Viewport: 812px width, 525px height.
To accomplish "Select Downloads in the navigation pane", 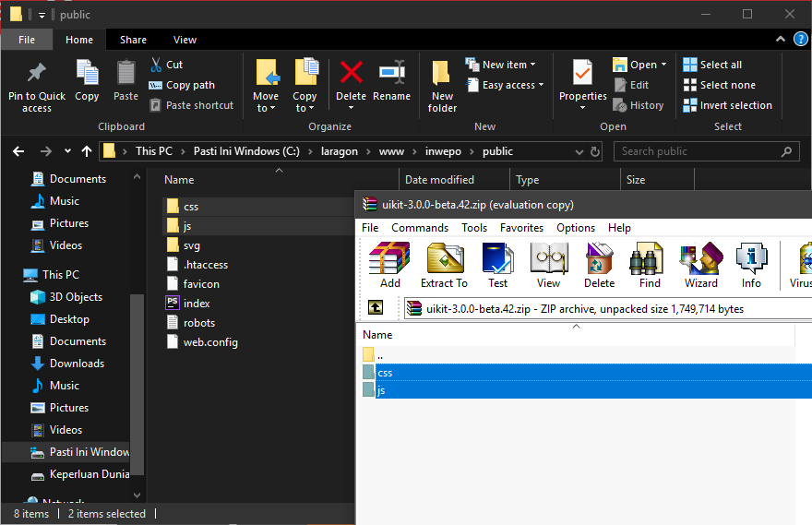I will pos(77,364).
